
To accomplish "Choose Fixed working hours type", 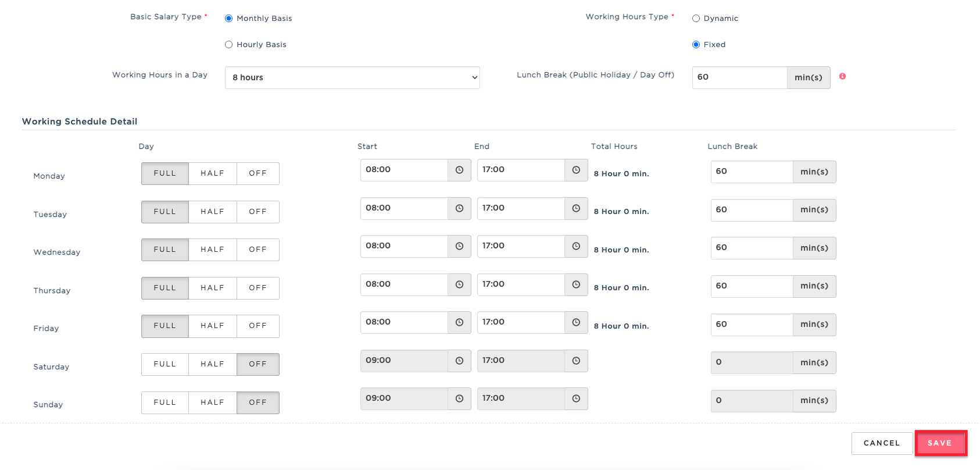I will (696, 45).
